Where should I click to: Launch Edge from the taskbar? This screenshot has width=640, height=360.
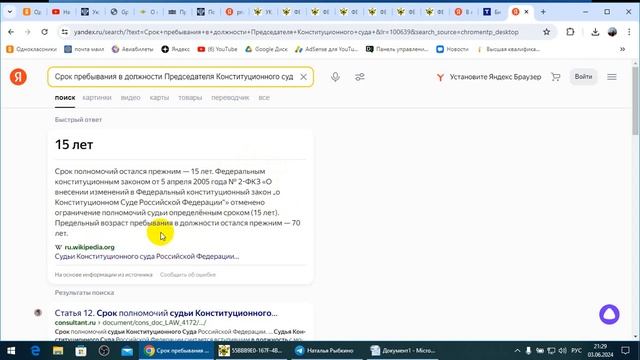[x=36, y=351]
